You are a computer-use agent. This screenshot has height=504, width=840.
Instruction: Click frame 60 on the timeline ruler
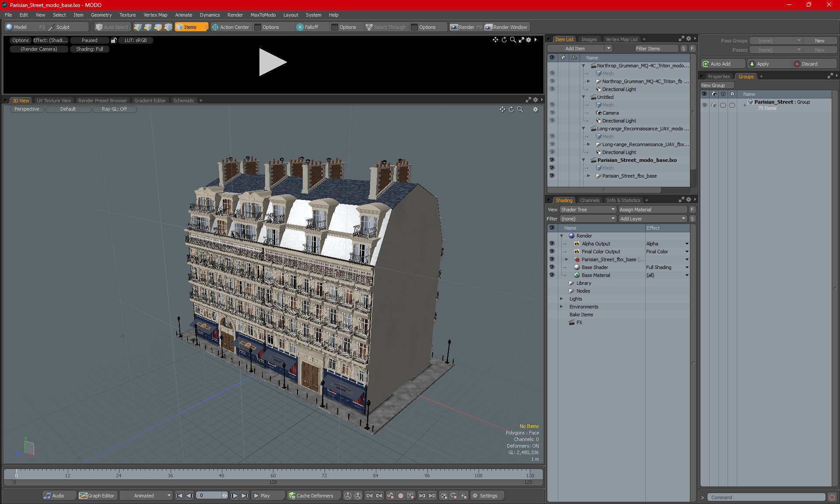pyautogui.click(x=273, y=475)
